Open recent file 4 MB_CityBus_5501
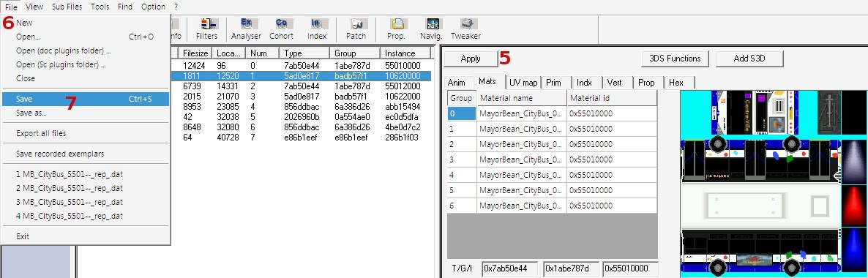The image size is (868, 278). [x=86, y=216]
